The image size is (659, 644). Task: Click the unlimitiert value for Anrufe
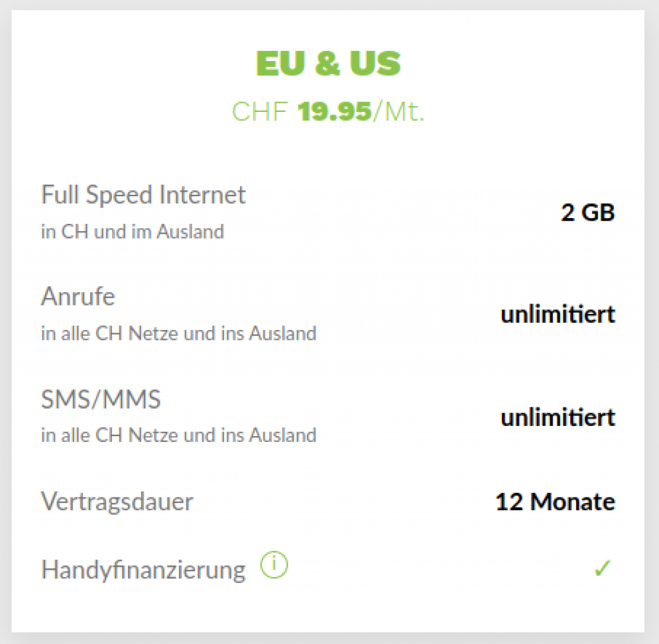[x=557, y=315]
